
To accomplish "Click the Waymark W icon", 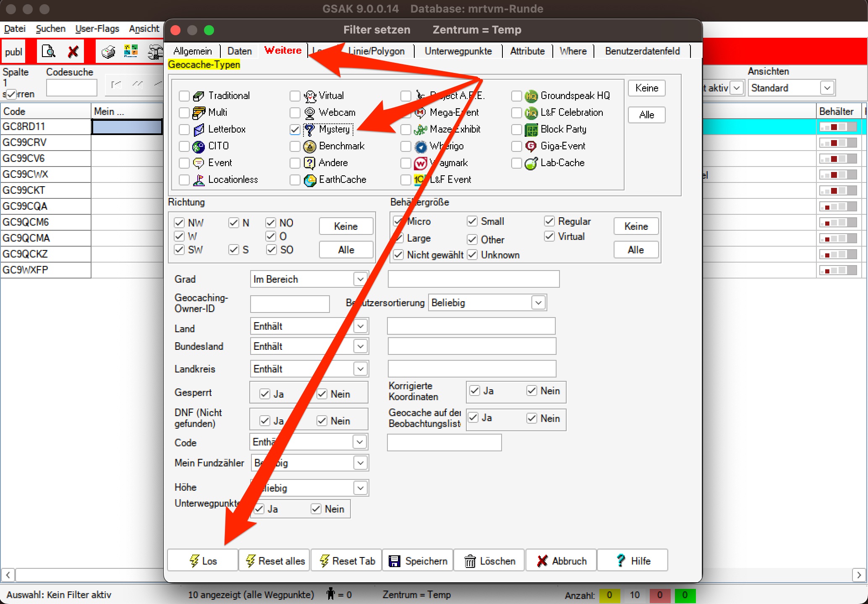I will (x=421, y=163).
